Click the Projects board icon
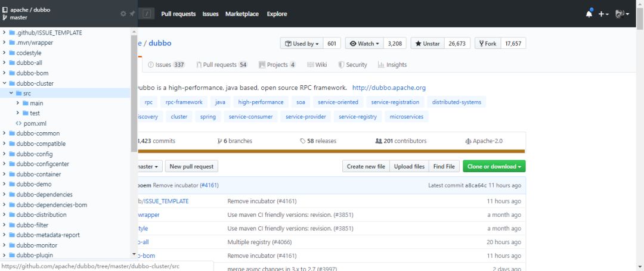 (262, 65)
